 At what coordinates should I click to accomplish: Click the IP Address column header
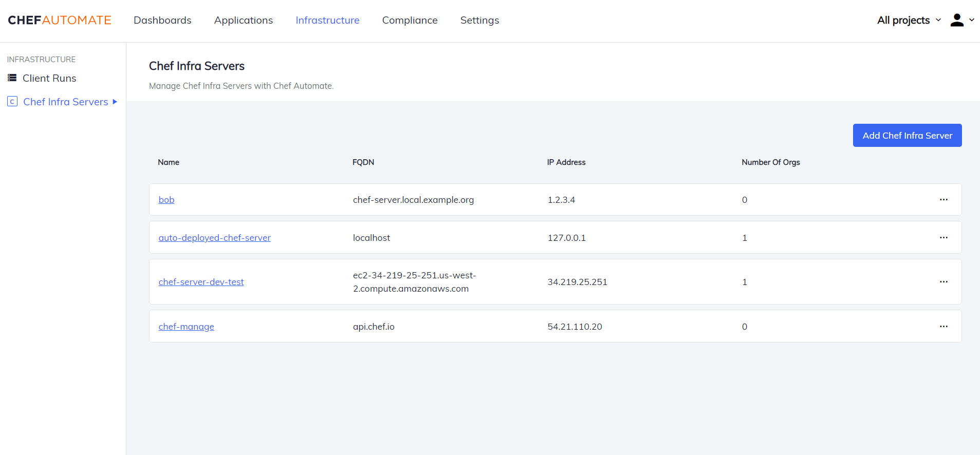point(566,162)
